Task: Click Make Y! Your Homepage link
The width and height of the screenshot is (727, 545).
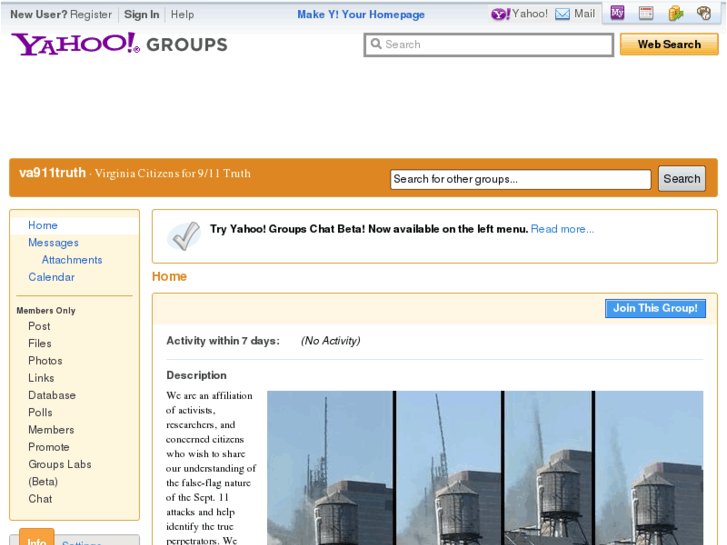Action: (361, 14)
